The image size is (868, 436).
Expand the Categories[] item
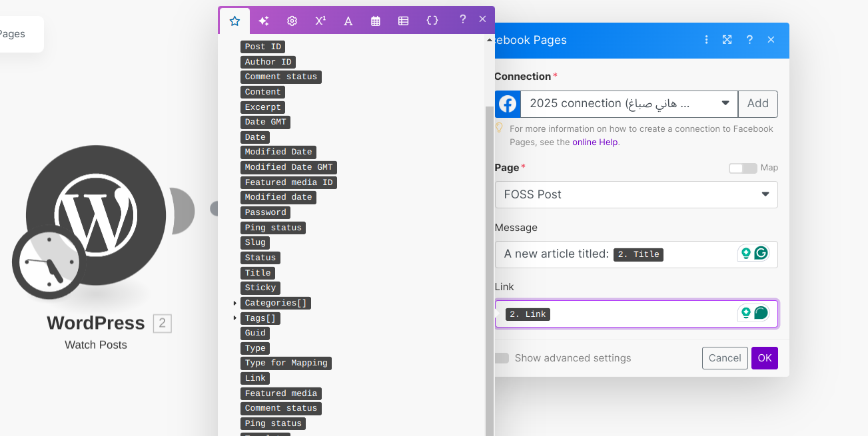tap(235, 304)
